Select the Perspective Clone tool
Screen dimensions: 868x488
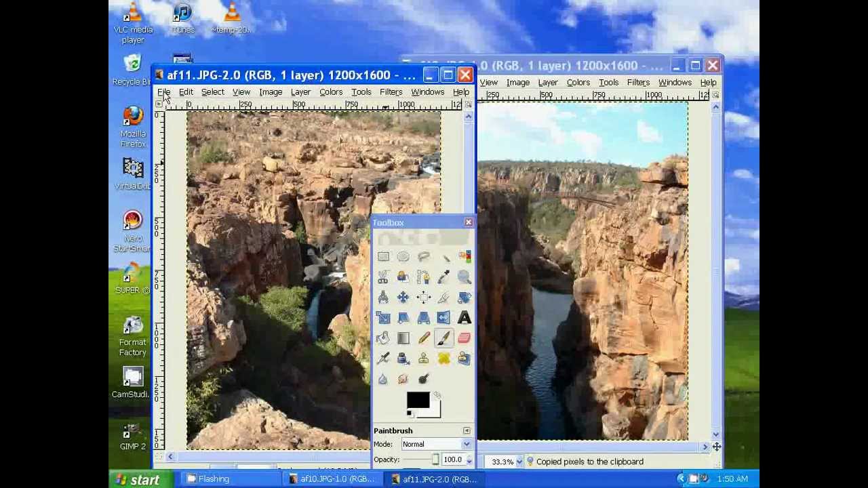465,359
